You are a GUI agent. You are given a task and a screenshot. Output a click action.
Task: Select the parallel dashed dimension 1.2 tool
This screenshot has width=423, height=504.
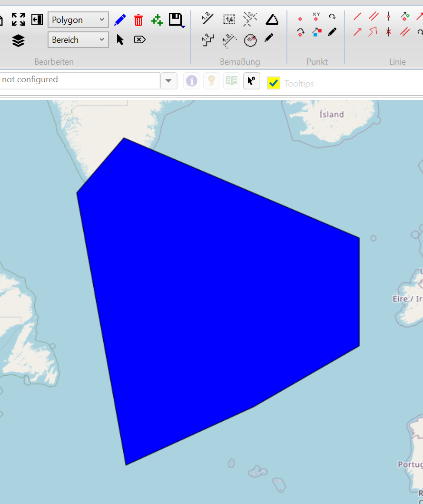229,41
